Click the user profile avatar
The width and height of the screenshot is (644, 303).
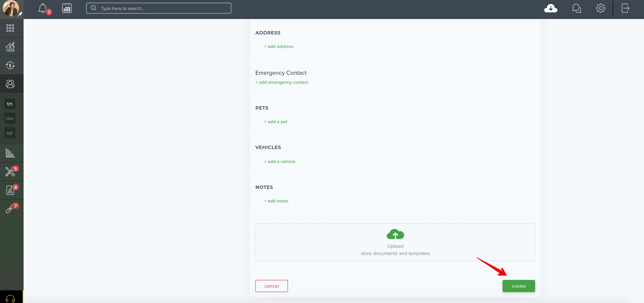[10, 8]
